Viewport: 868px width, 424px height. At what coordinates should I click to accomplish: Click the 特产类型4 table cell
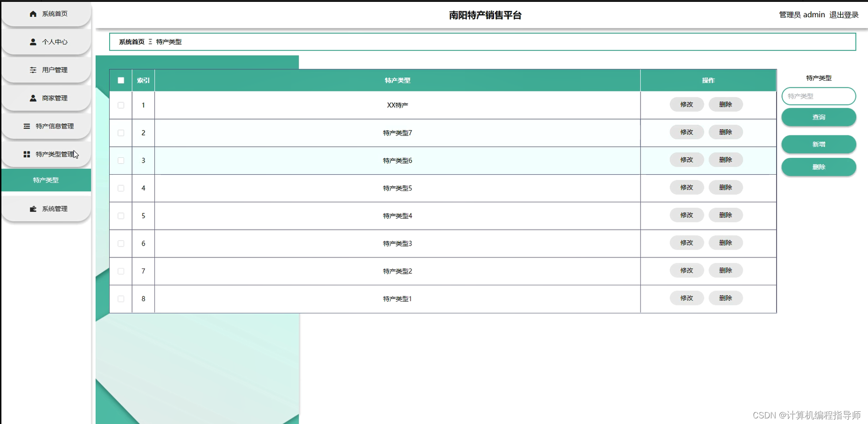[x=397, y=216]
